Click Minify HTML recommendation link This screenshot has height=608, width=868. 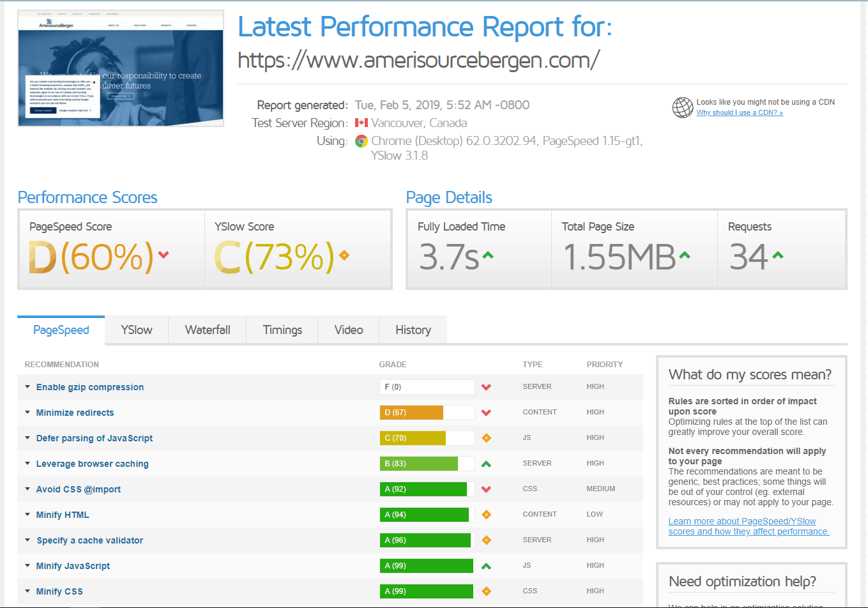click(x=63, y=515)
